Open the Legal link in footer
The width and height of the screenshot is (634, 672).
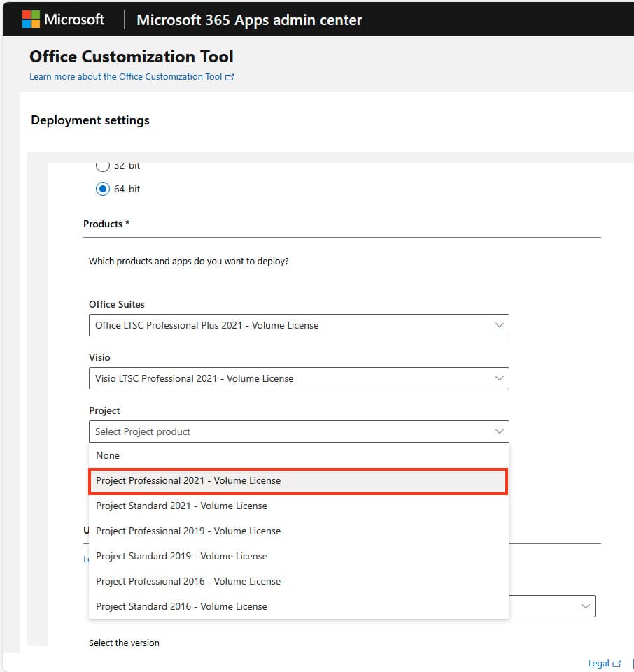[598, 664]
